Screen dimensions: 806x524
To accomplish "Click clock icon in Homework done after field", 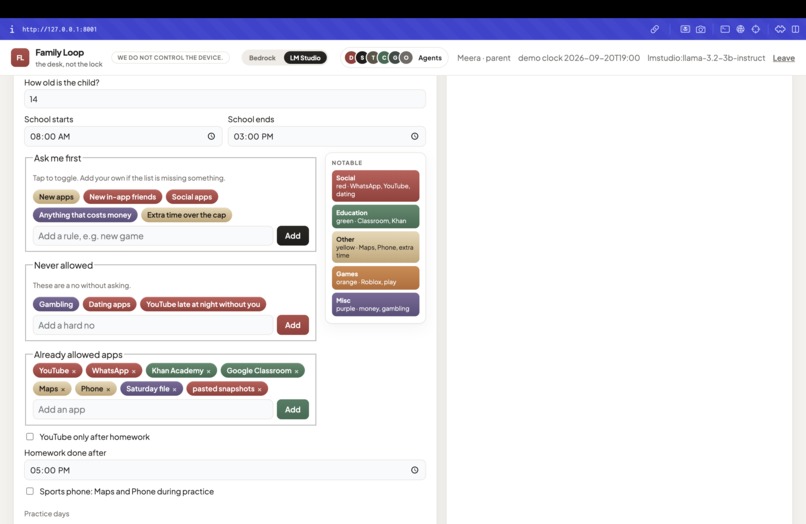I will point(414,470).
